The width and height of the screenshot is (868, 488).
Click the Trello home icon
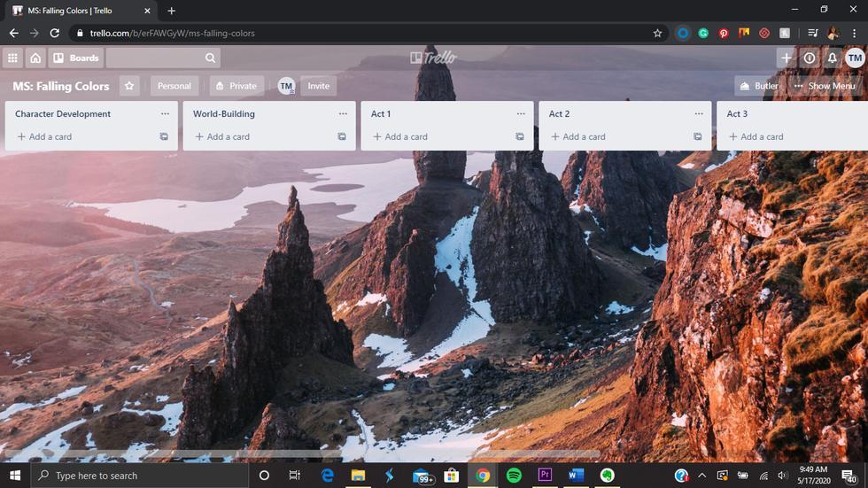35,58
